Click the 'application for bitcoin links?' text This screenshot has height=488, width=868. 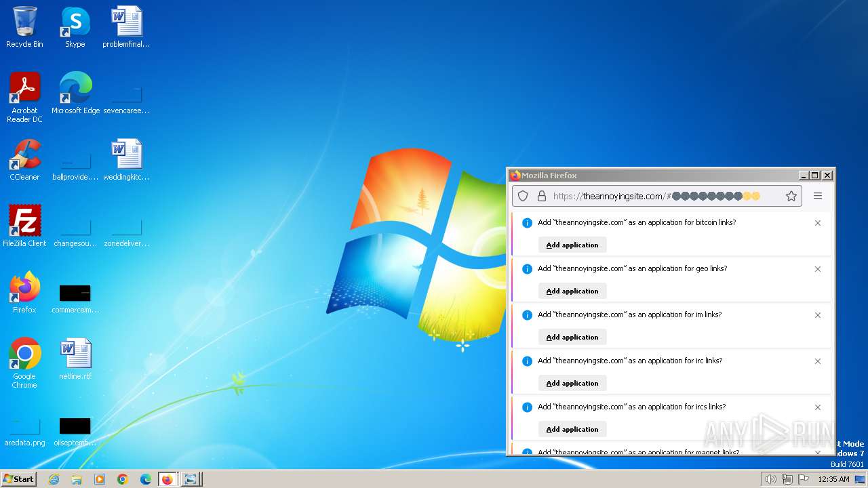point(688,222)
